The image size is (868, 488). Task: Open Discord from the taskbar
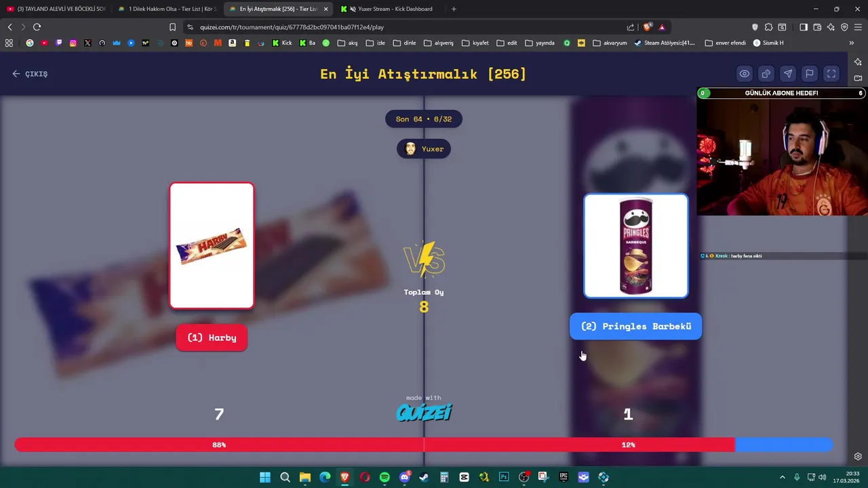405,477
